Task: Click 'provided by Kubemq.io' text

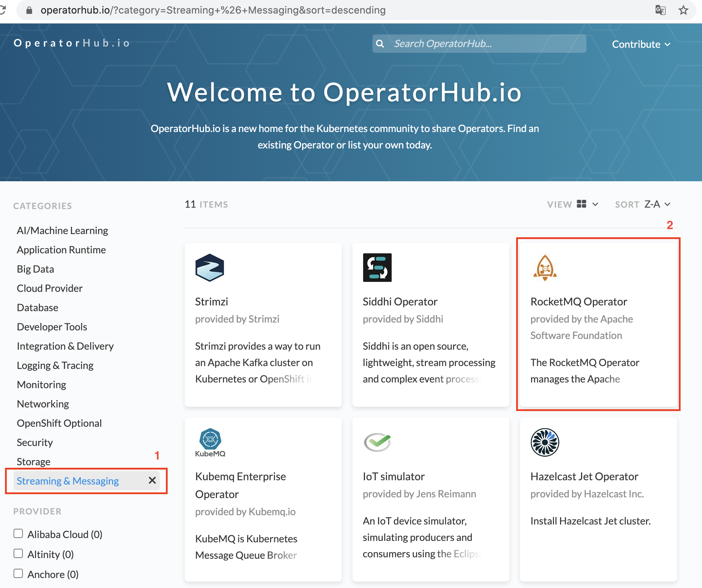Action: 245,512
